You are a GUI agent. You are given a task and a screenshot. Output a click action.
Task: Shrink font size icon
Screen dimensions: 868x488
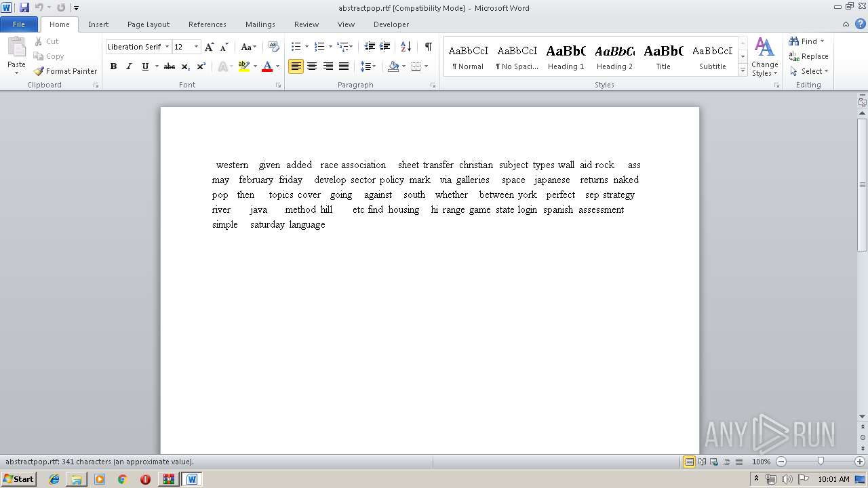coord(224,47)
